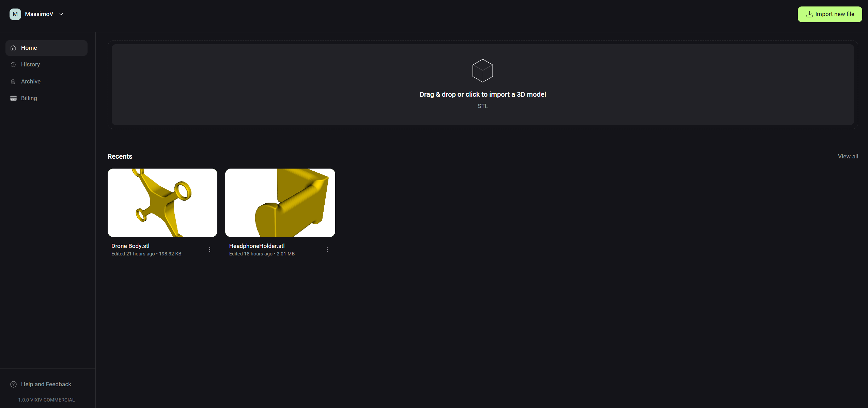Switch to the Billing page
The width and height of the screenshot is (868, 408).
point(29,98)
